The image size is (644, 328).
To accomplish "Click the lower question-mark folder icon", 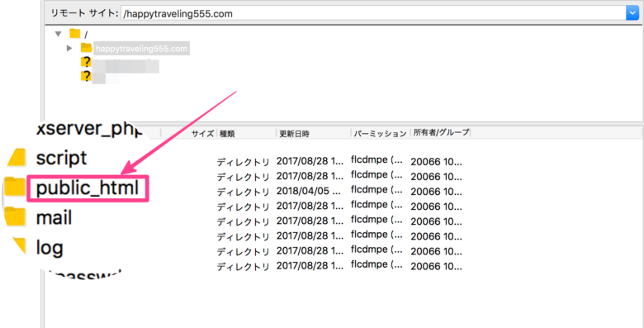I will coord(86,77).
